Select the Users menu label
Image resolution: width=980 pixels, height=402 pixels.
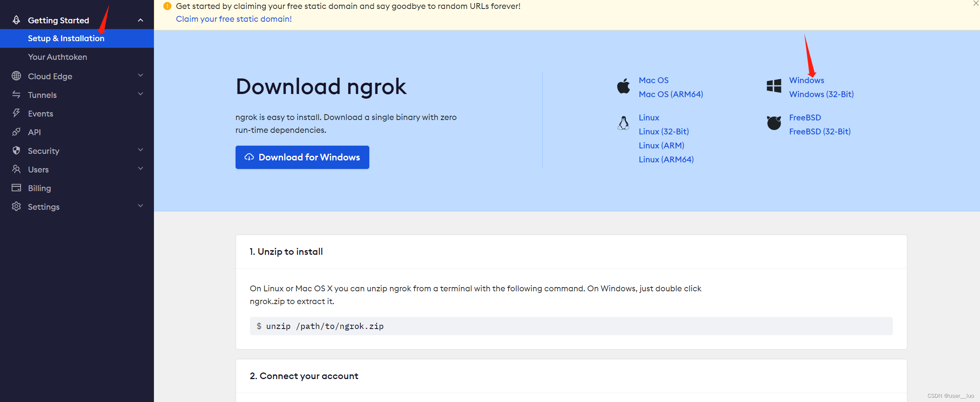38,169
